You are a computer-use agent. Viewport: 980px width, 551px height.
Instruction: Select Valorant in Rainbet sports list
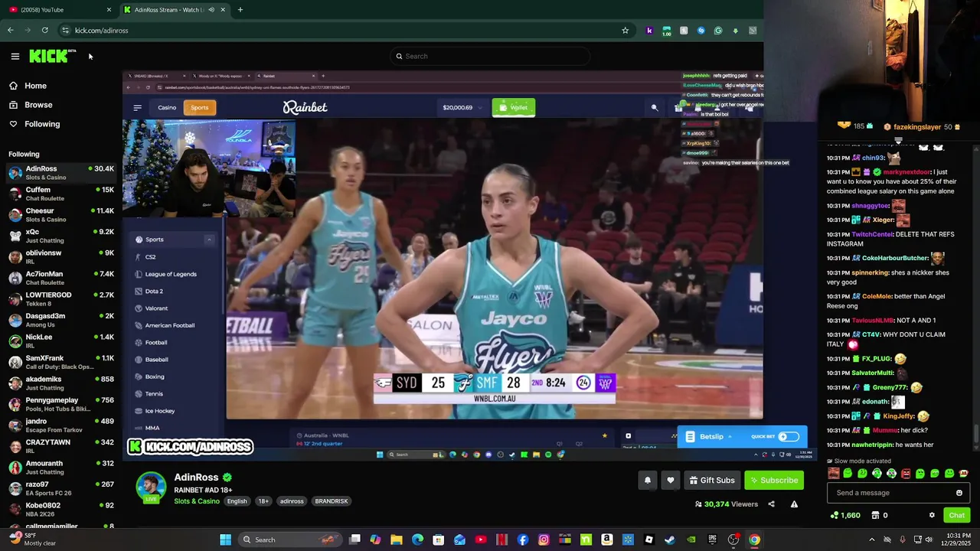[x=156, y=308]
